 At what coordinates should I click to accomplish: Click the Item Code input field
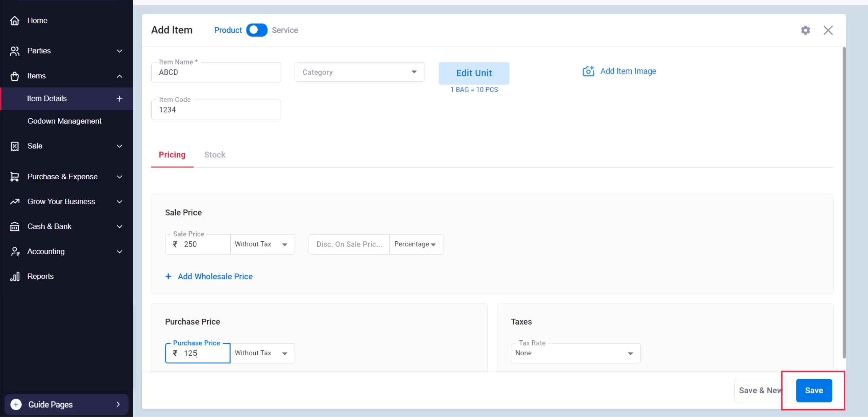tap(216, 110)
